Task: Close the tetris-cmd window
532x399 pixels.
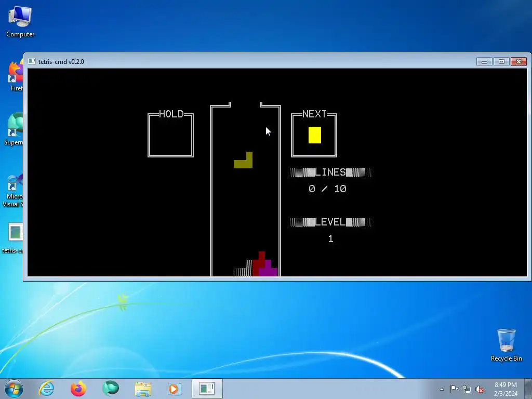Action: 519,62
